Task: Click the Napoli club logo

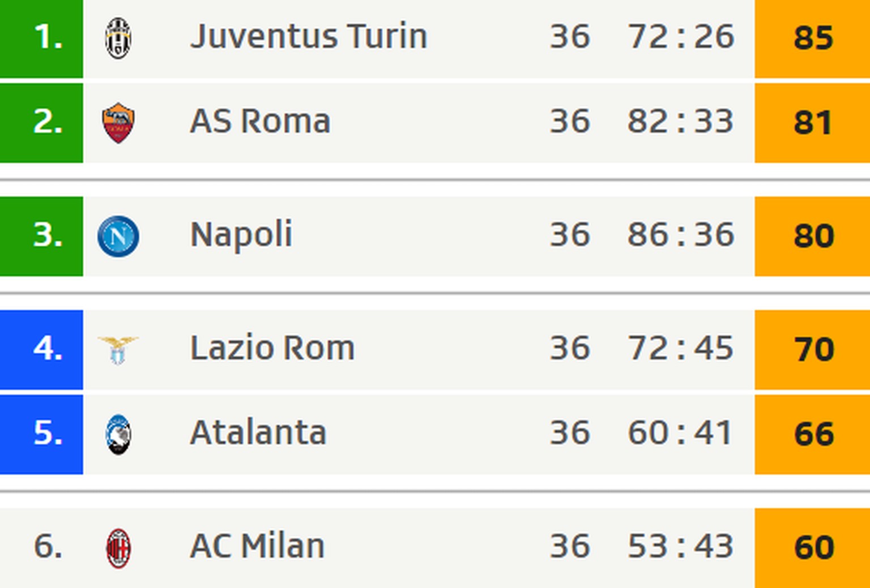Action: click(x=118, y=236)
